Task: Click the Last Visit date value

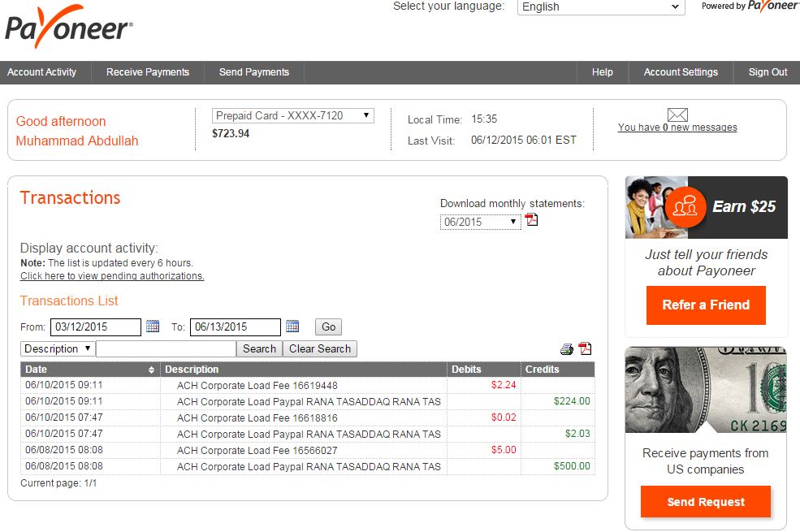Action: [524, 141]
